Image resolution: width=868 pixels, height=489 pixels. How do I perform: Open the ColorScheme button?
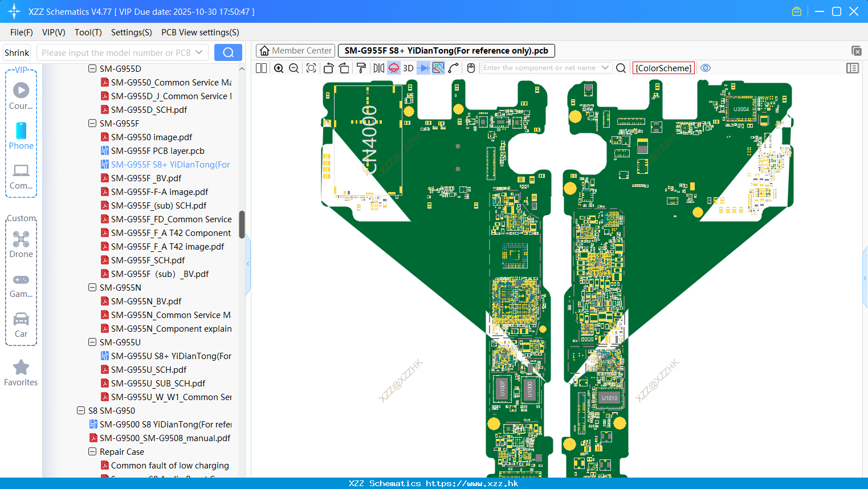pos(663,68)
